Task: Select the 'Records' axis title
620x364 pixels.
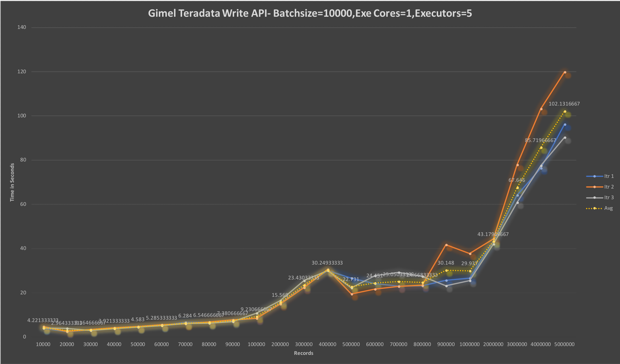Action: pos(303,353)
